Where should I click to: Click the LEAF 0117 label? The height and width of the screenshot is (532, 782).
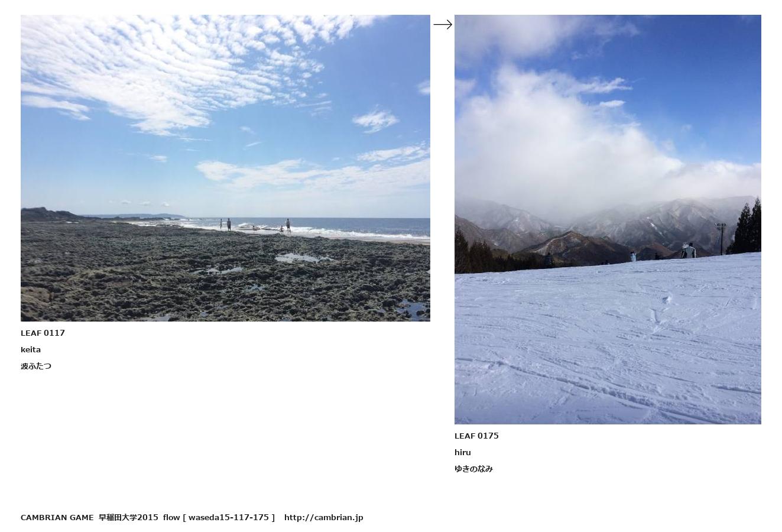tap(43, 333)
